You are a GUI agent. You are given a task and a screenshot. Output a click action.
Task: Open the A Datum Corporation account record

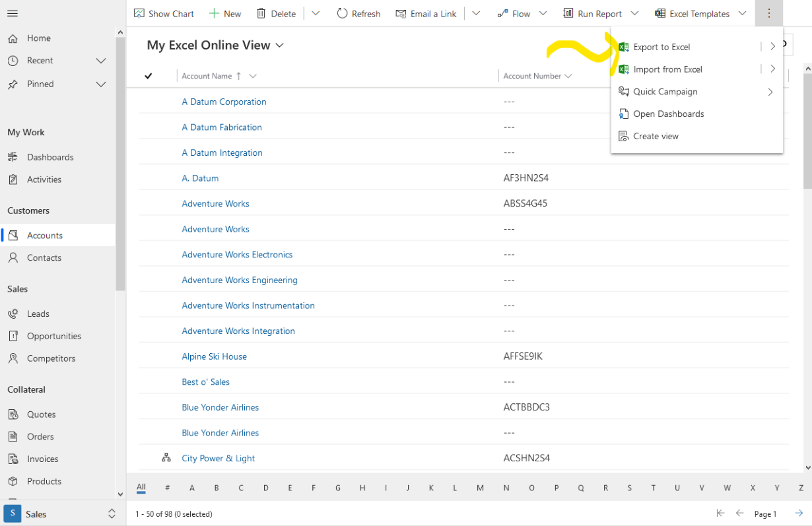(x=224, y=102)
